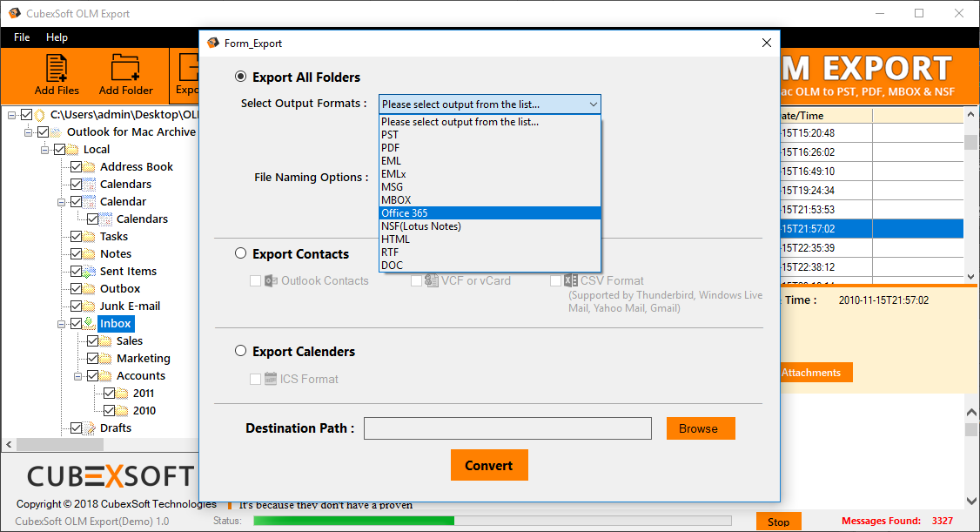Uncheck the Marketing folder checkbox

[x=92, y=358]
